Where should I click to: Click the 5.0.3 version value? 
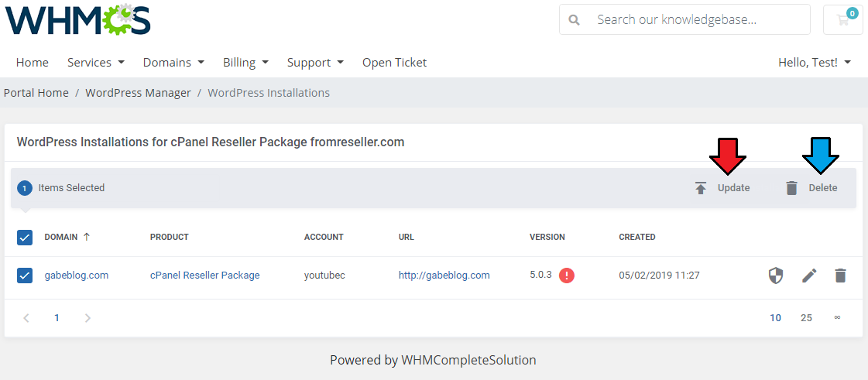(x=540, y=274)
